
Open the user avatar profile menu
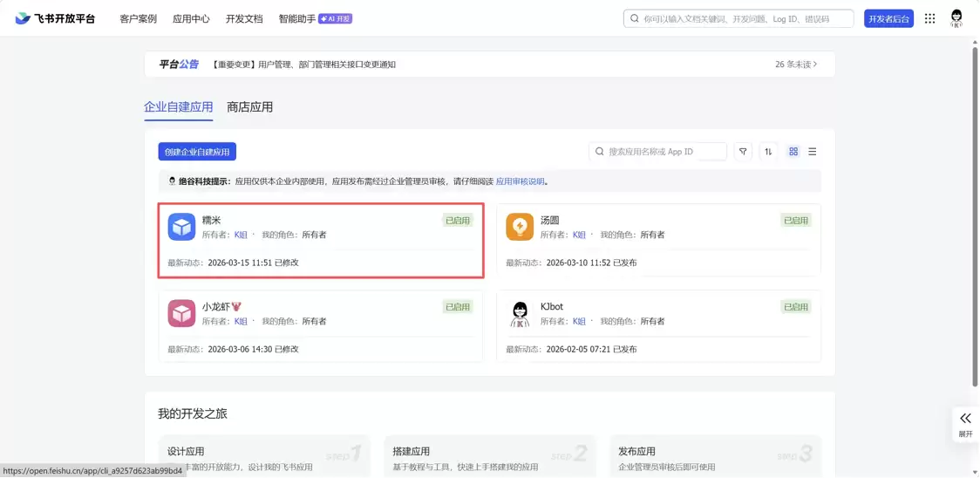pos(956,18)
